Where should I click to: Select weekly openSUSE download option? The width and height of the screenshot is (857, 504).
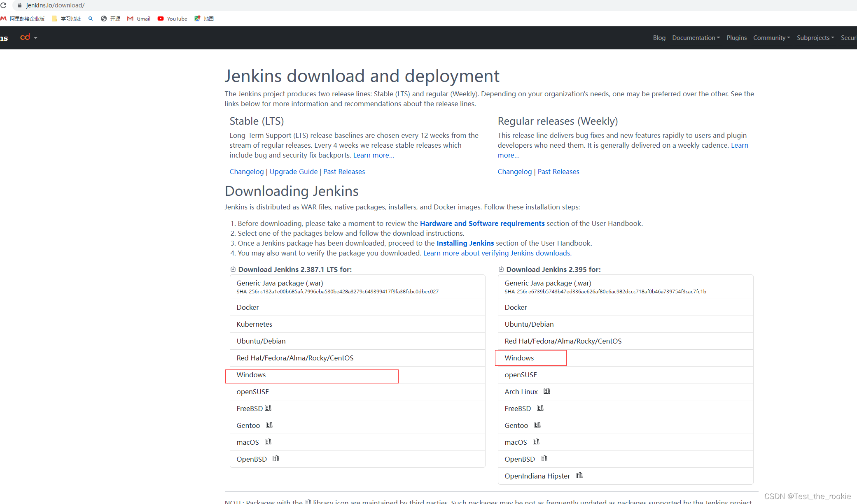pyautogui.click(x=626, y=375)
